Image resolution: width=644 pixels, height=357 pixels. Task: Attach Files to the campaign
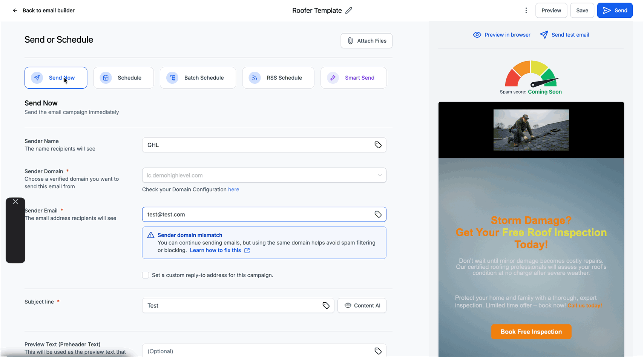tap(366, 41)
